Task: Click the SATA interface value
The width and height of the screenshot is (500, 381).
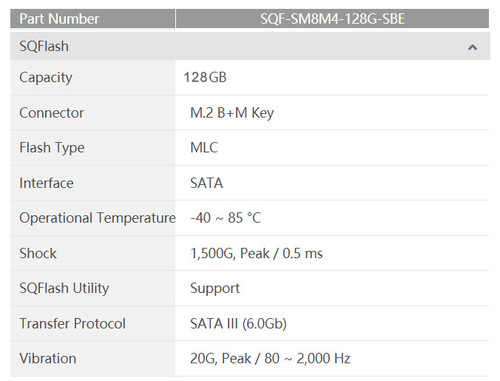Action: click(x=206, y=183)
